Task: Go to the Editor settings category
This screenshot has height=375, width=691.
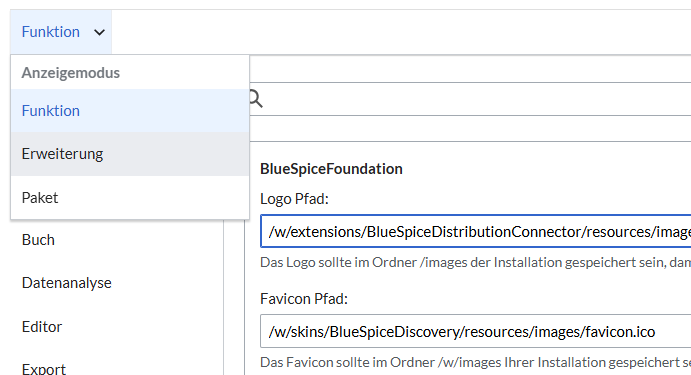Action: pos(42,327)
